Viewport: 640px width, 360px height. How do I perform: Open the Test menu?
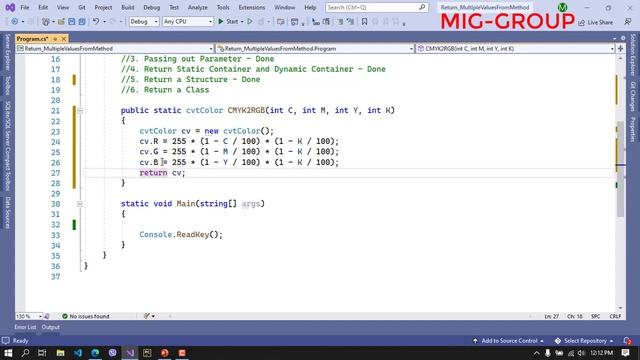174,7
